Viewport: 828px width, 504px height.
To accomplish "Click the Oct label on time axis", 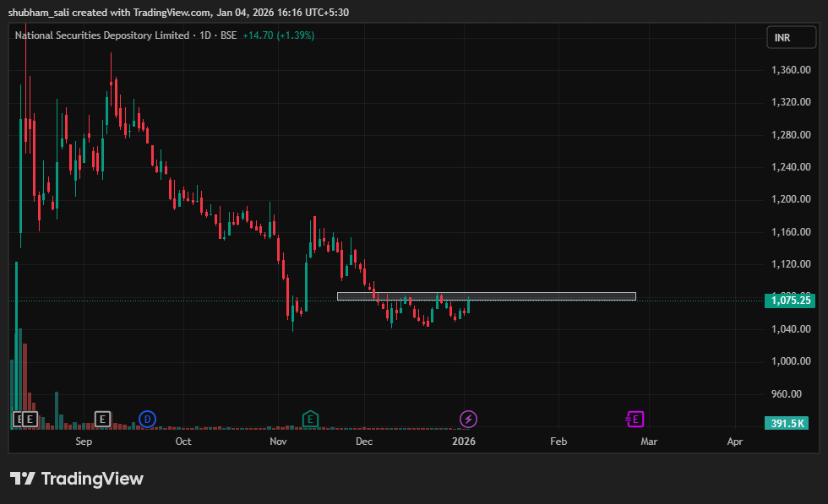I will coord(183,442).
